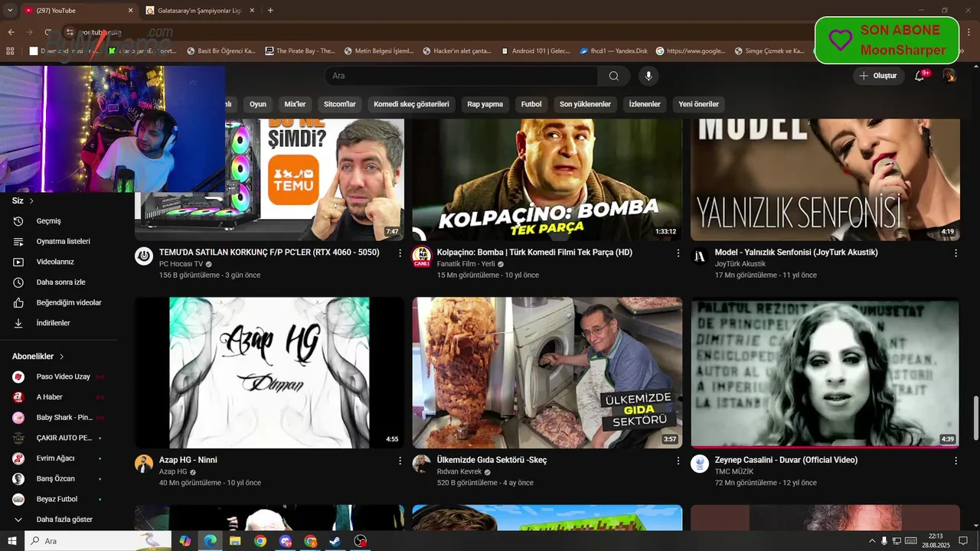Image resolution: width=980 pixels, height=551 pixels.
Task: Open more options for Zeynep Casalini - Duvar
Action: tap(955, 461)
